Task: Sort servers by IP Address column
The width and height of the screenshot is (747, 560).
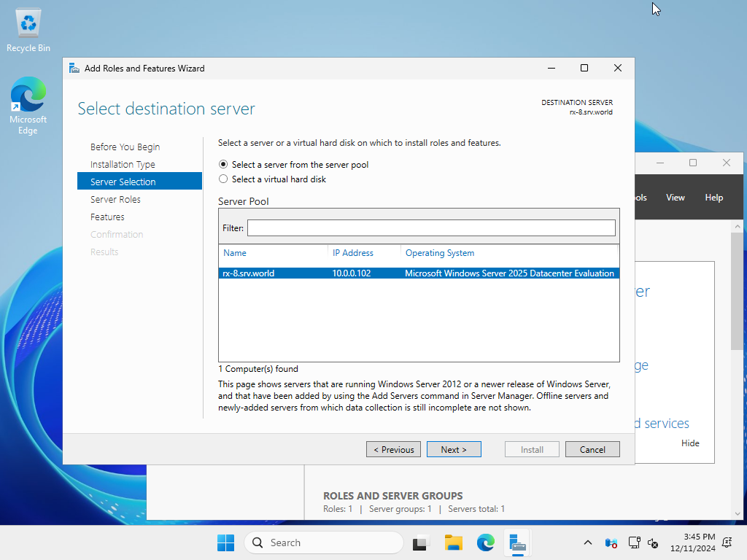Action: pyautogui.click(x=353, y=253)
